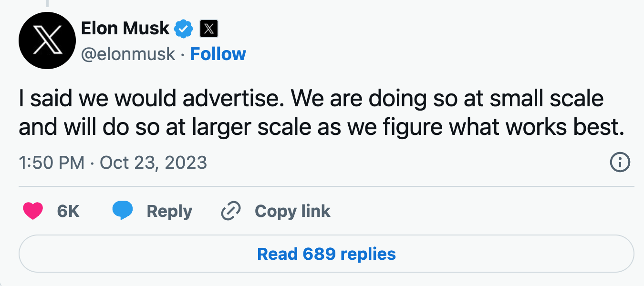Follow the elonmusk account
644x286 pixels.
[x=218, y=54]
